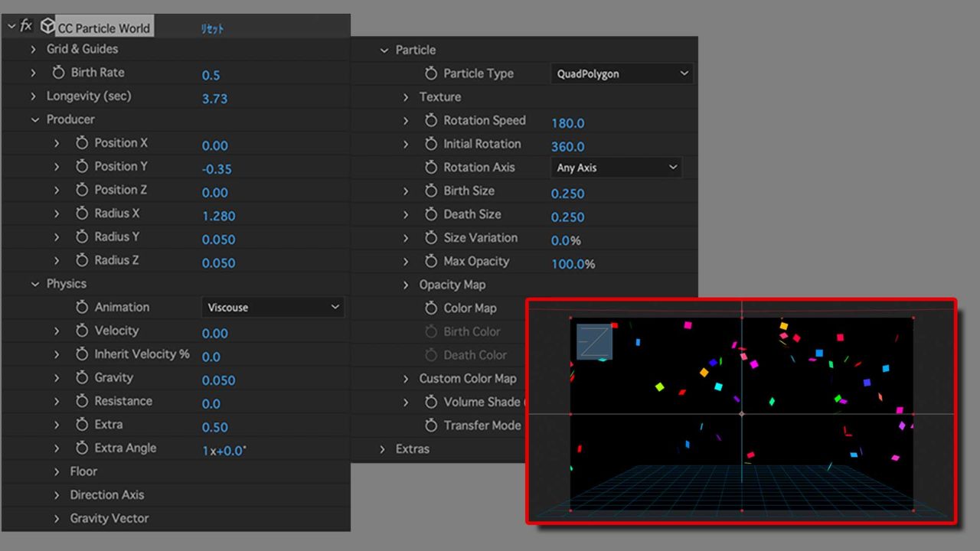980x551 pixels.
Task: Expand the Extras group
Action: (382, 449)
